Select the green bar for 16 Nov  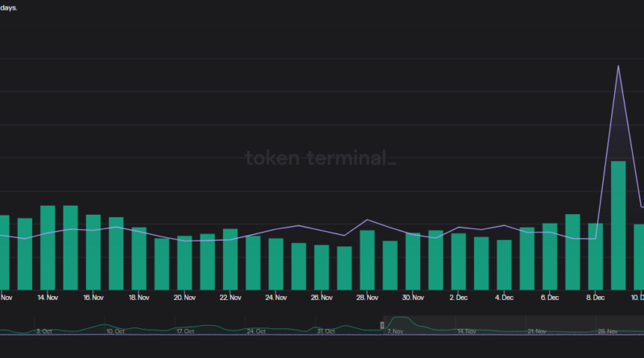(93, 252)
